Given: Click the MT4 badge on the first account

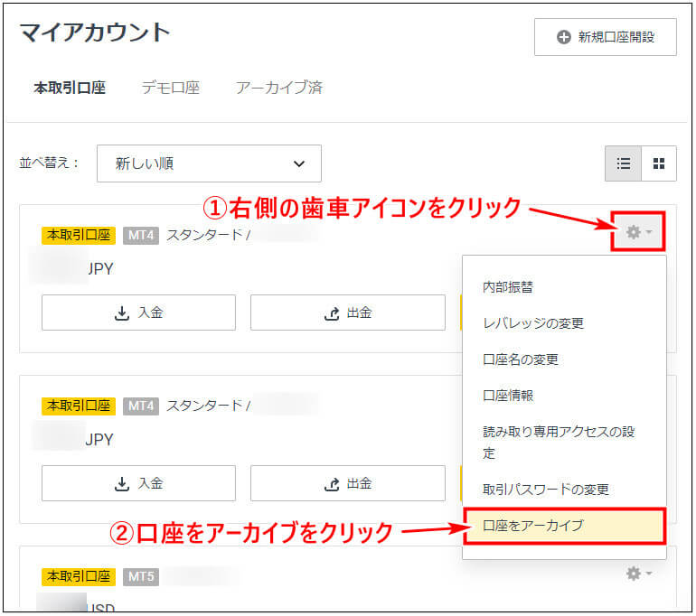Looking at the screenshot, I should [x=141, y=235].
